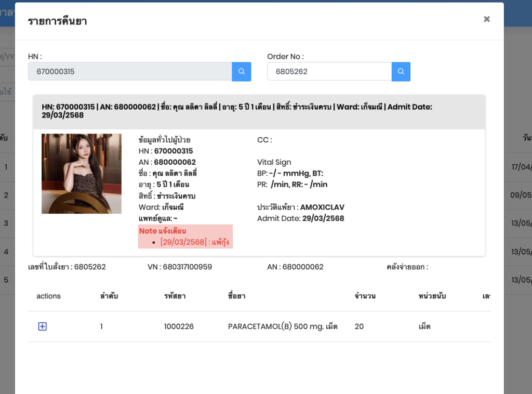Expand the PARACETAMOL row with plus icon
The width and height of the screenshot is (532, 394).
click(x=43, y=326)
